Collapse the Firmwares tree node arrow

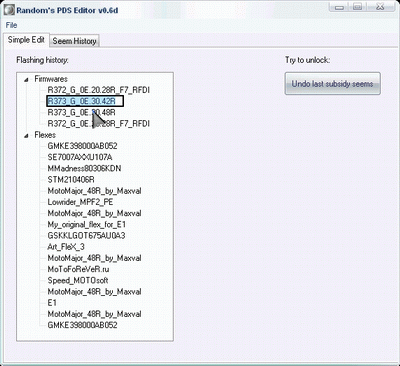click(x=26, y=79)
